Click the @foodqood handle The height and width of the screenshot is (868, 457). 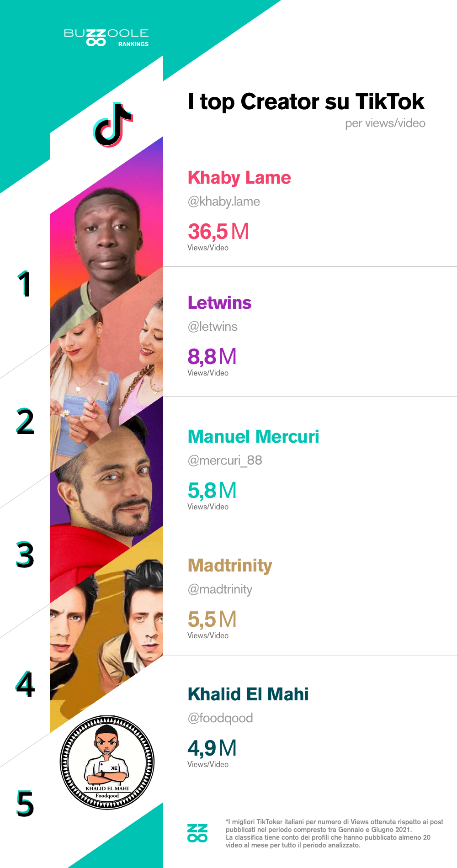click(220, 718)
